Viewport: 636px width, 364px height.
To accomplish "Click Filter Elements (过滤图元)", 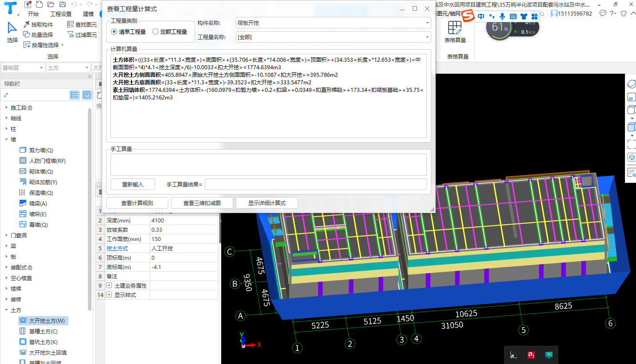I will pyautogui.click(x=82, y=35).
